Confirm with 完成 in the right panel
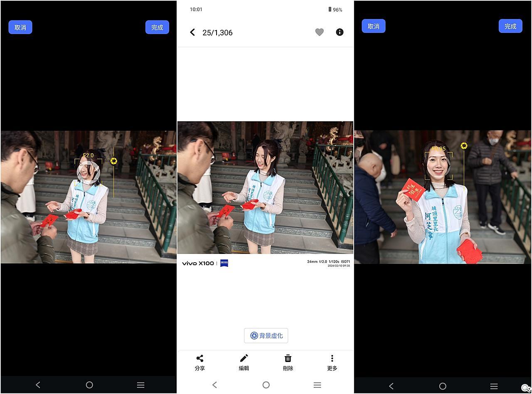 coord(510,26)
